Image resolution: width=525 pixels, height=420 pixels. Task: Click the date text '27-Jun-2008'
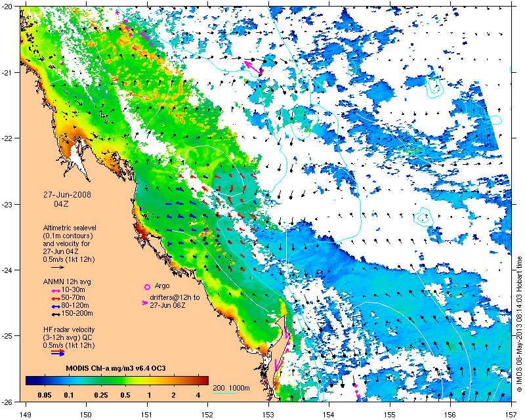tap(67, 195)
